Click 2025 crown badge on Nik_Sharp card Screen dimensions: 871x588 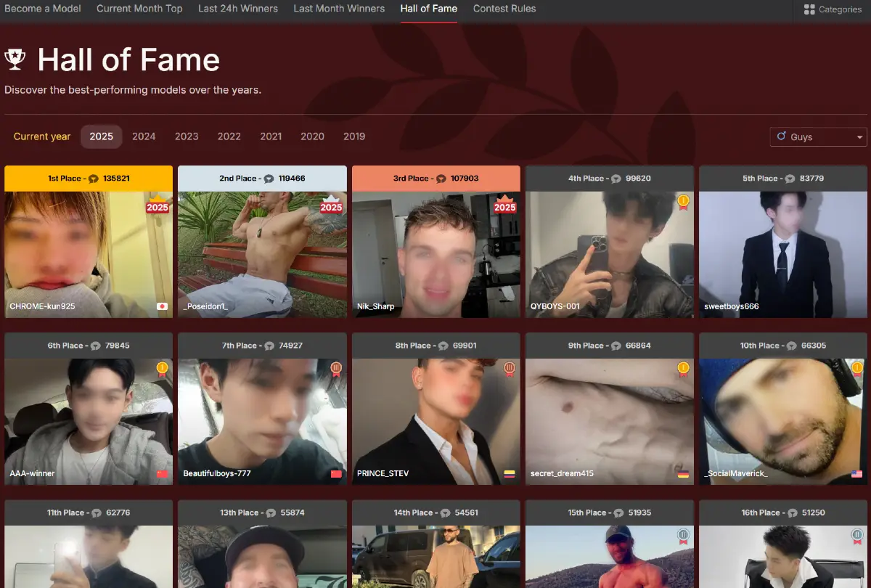tap(505, 205)
